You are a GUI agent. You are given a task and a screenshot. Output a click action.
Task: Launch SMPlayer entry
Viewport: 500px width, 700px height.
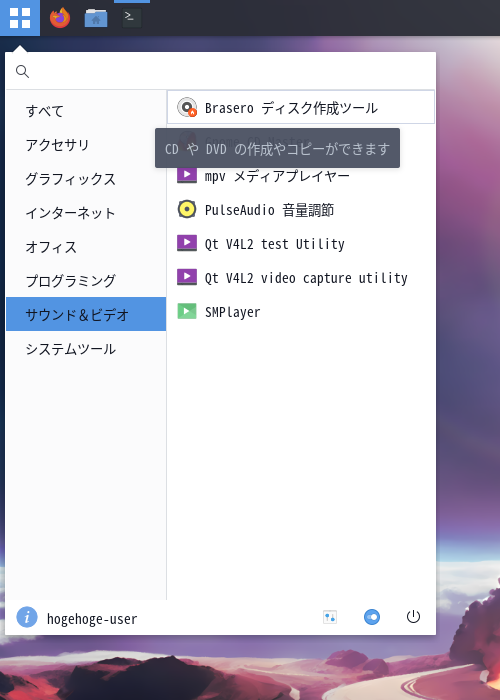301,311
